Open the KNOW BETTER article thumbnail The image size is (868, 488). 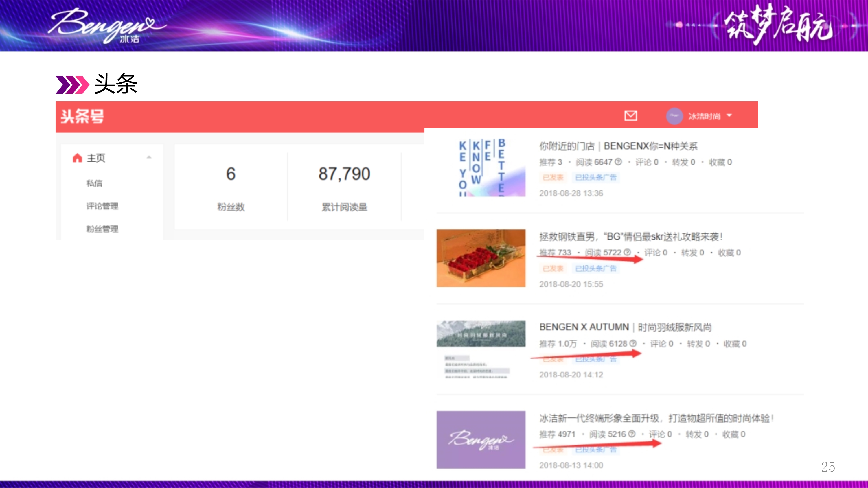point(481,167)
